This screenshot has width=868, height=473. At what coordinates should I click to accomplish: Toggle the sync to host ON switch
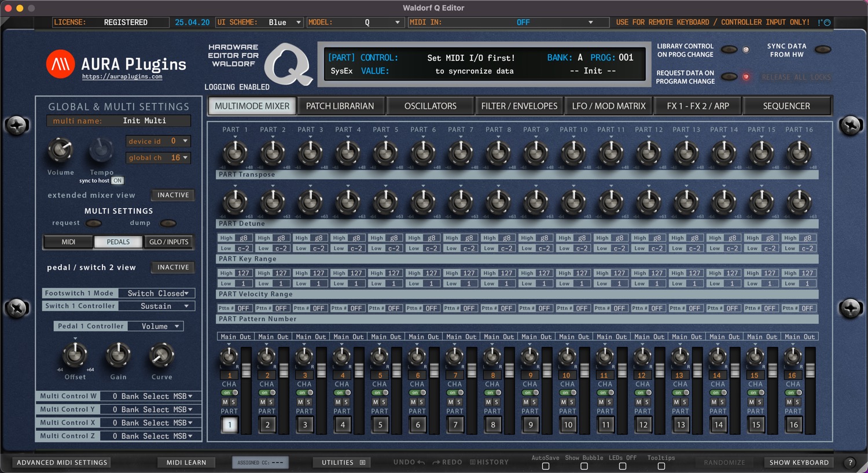click(x=117, y=181)
